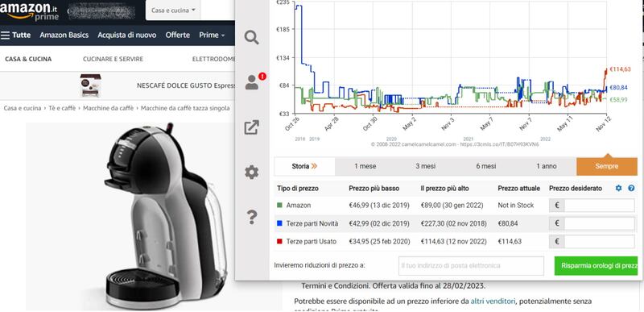Select the 1 anno time range
Viewport: 644px width, 312px height.
(547, 166)
